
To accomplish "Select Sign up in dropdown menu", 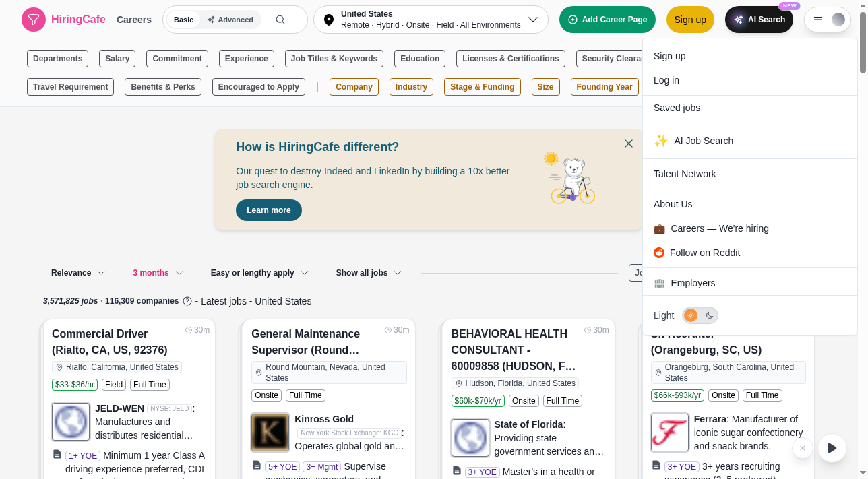I will 750,56.
